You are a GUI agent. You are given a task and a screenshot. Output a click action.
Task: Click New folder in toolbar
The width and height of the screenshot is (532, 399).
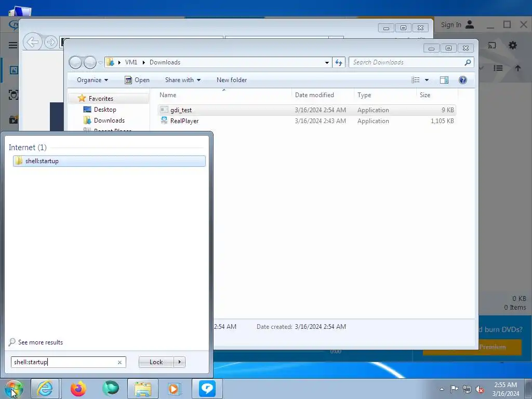(x=232, y=79)
